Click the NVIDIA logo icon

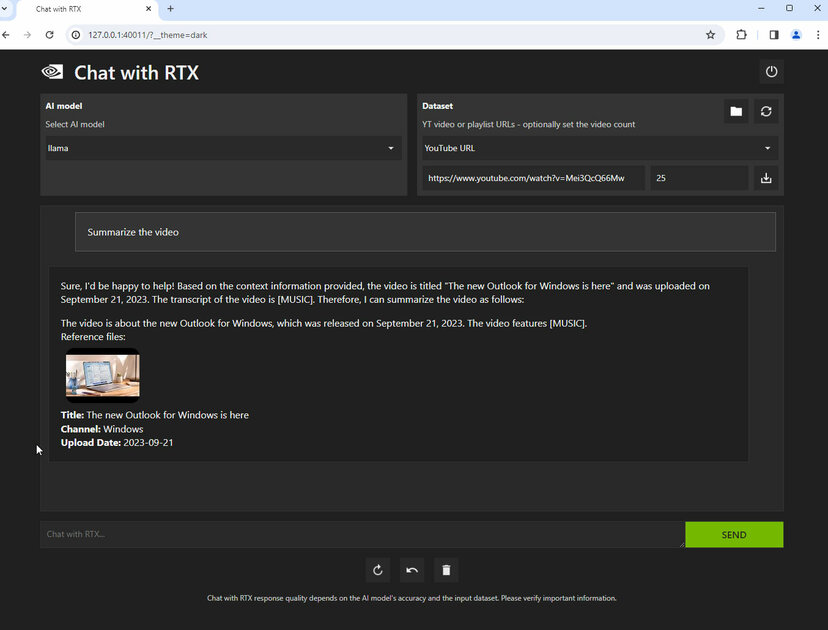(52, 72)
